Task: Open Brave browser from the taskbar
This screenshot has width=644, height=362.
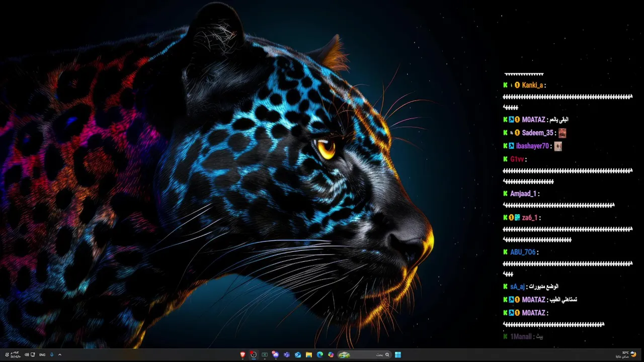Action: click(x=243, y=354)
